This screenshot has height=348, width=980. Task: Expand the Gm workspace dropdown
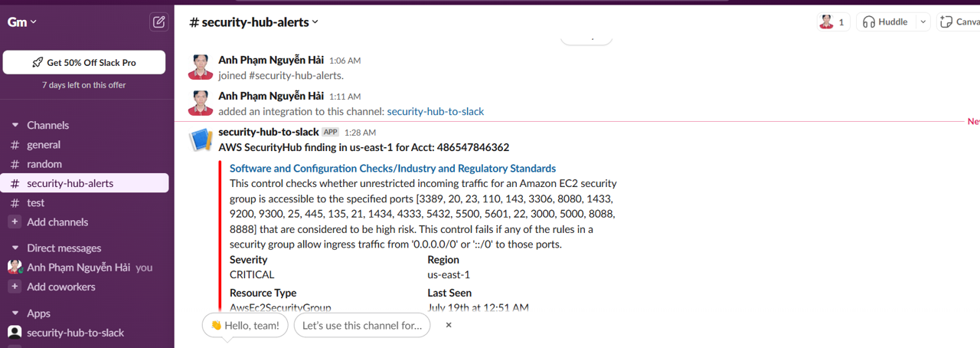point(21,21)
